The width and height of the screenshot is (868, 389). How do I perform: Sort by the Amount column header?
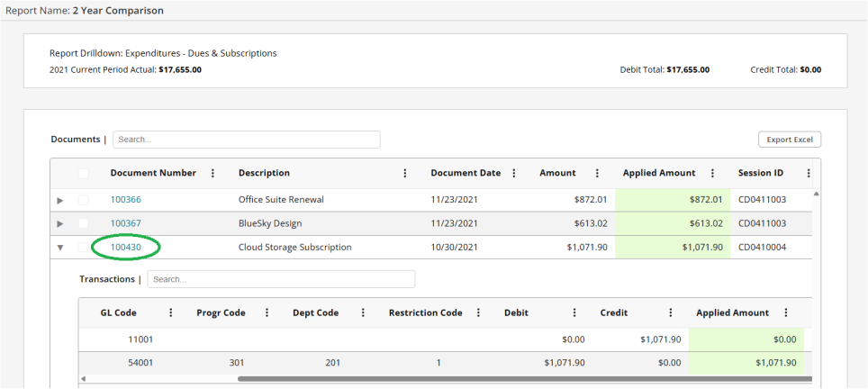pos(557,173)
